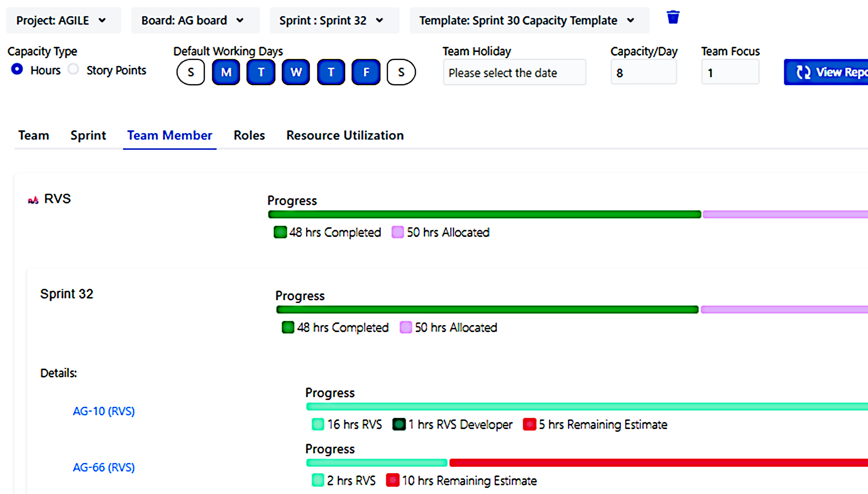Click the red 10 hrs Remaining Estimate legend icon
The height and width of the screenshot is (494, 868).
click(392, 480)
